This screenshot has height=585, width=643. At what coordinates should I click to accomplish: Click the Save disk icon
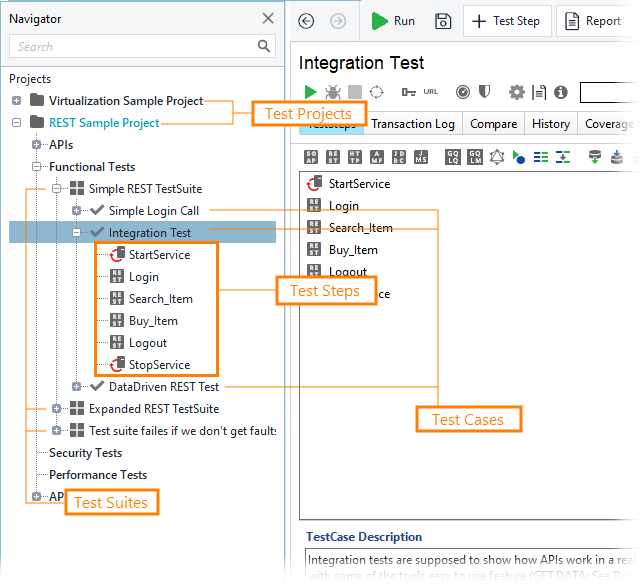(x=443, y=21)
